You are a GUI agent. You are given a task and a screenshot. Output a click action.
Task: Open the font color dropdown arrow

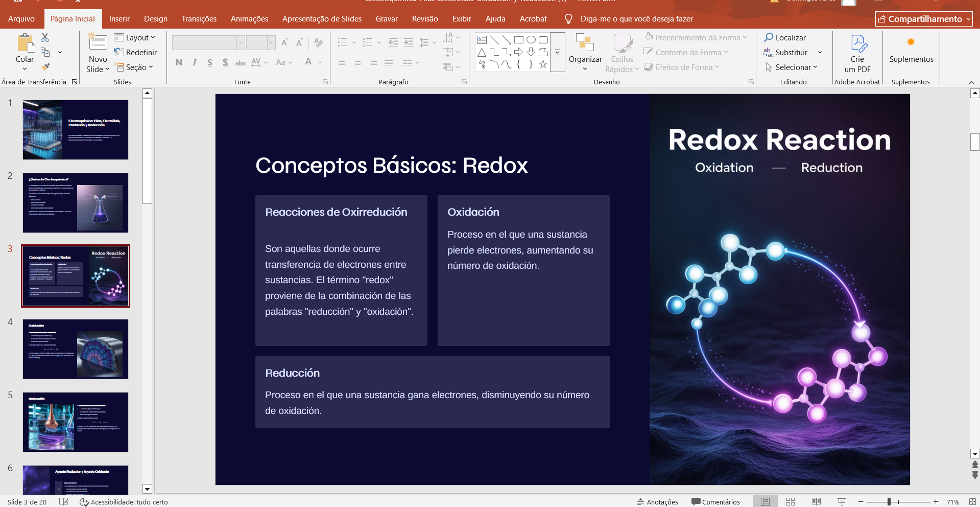point(320,62)
